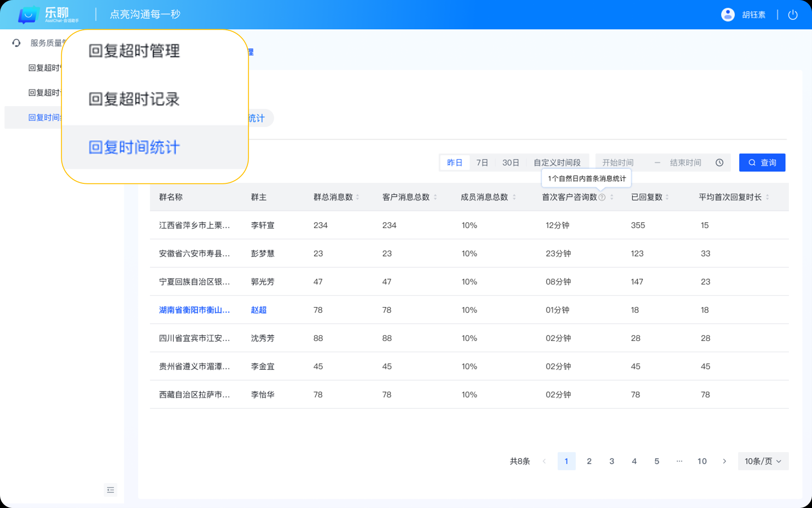This screenshot has width=812, height=508.
Task: Click the headset icon beside 服务质量
Action: click(x=17, y=43)
